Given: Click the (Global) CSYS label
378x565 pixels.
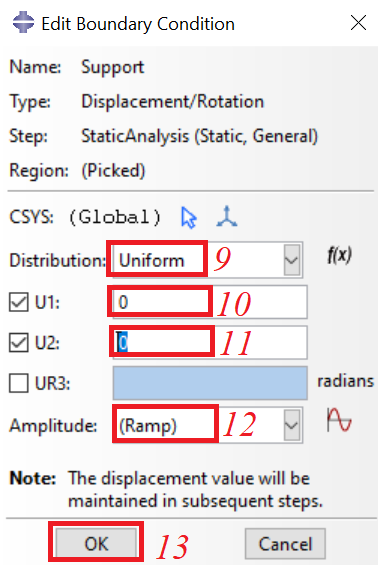Looking at the screenshot, I should (x=115, y=217).
